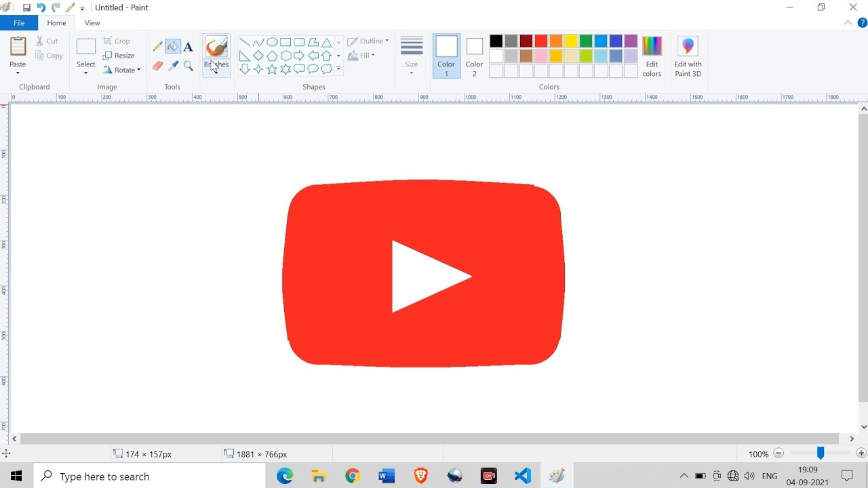868x488 pixels.
Task: Choose the Five-point star shape
Action: click(x=272, y=69)
